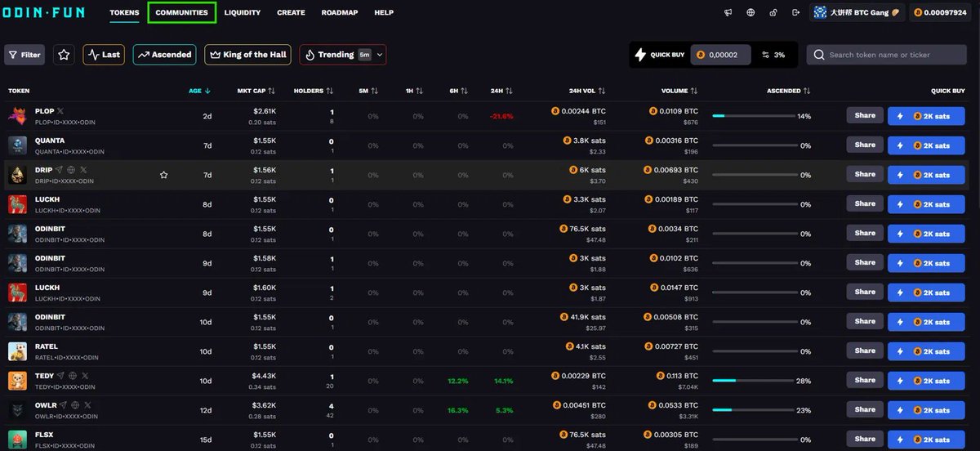Open DRIP's X (Twitter) icon

click(x=83, y=170)
